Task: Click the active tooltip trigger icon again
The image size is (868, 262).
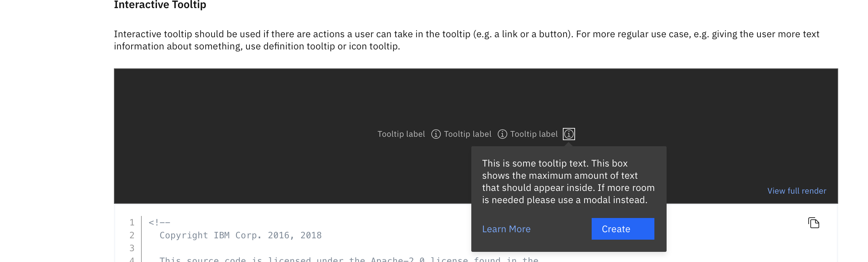Action: pos(569,134)
